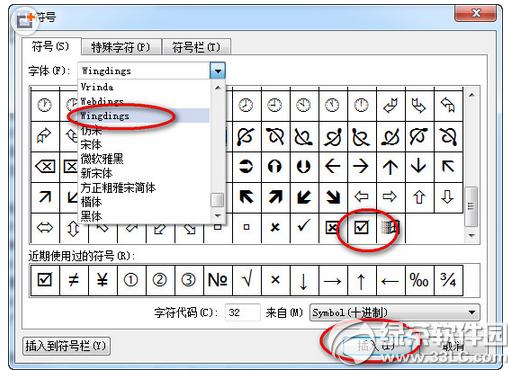Choose the № symbol from recently used
The width and height of the screenshot is (508, 377).
[x=217, y=280]
